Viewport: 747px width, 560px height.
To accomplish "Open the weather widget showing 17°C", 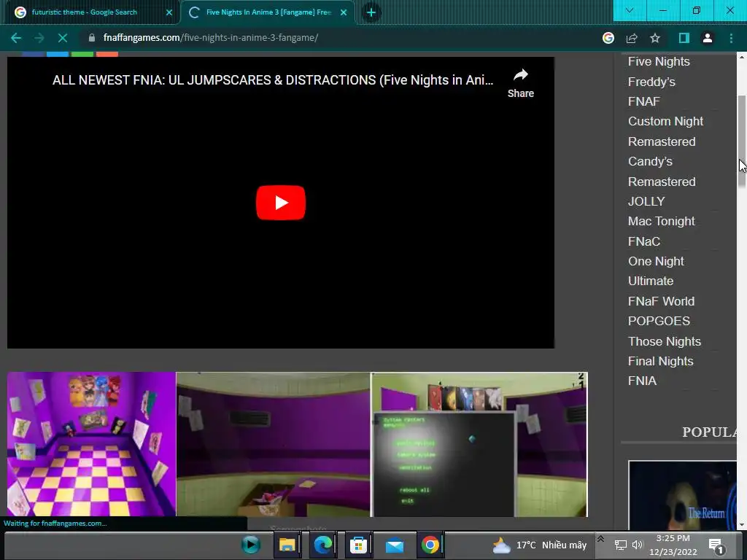I will click(539, 545).
